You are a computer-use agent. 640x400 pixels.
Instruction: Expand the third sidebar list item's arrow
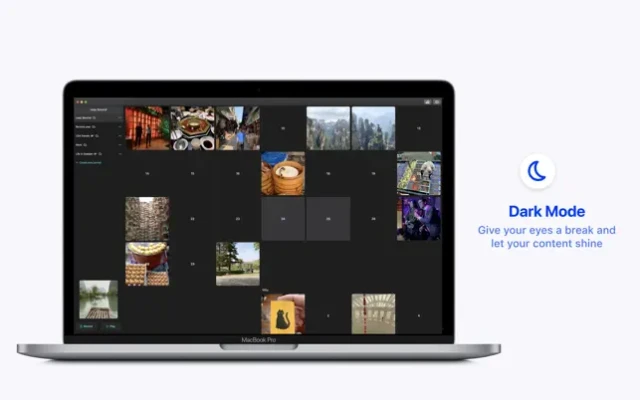[119, 136]
